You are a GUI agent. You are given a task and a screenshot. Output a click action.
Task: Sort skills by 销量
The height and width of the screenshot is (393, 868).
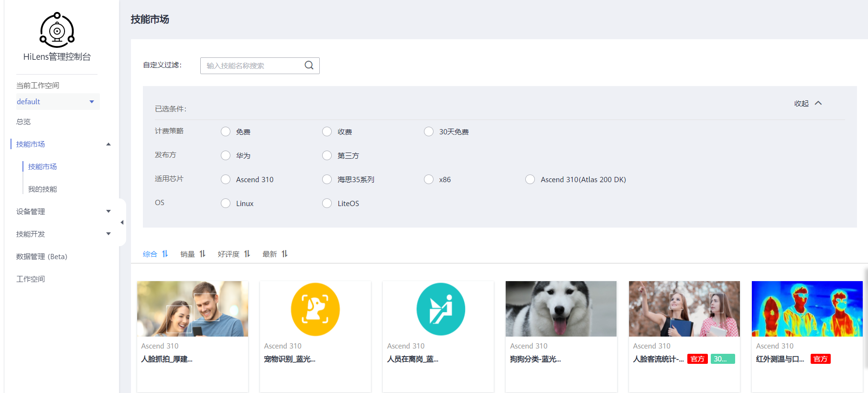187,254
